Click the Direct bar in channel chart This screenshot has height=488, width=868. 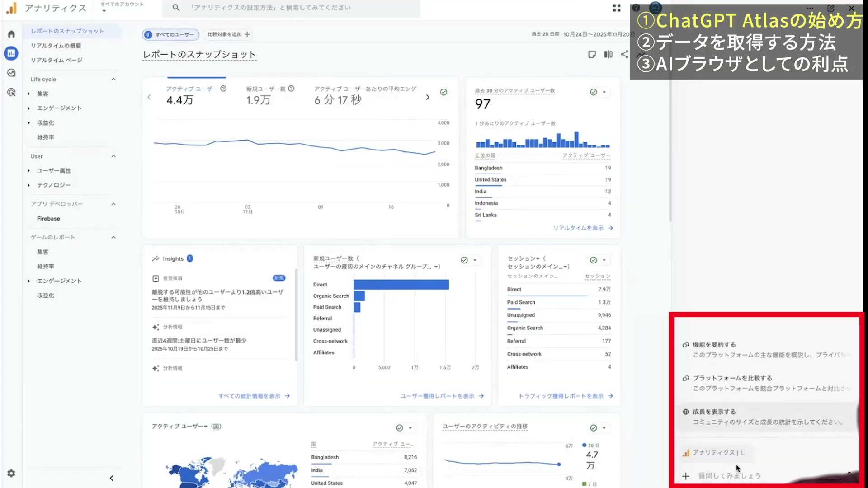pyautogui.click(x=401, y=285)
